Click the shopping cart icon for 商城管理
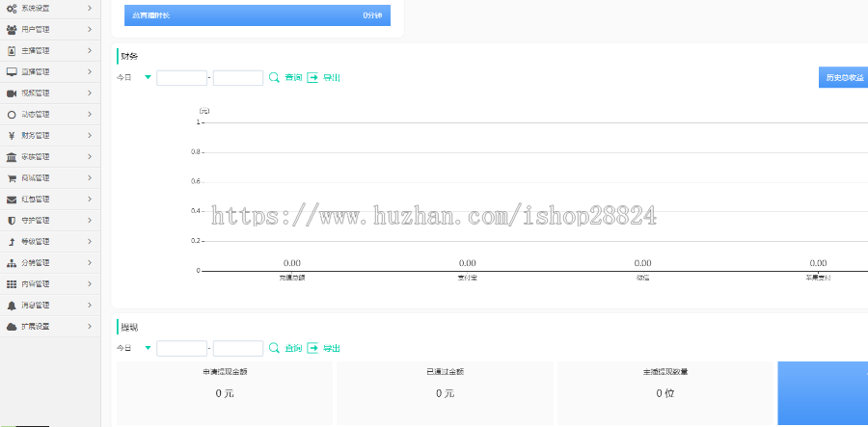 pos(12,177)
